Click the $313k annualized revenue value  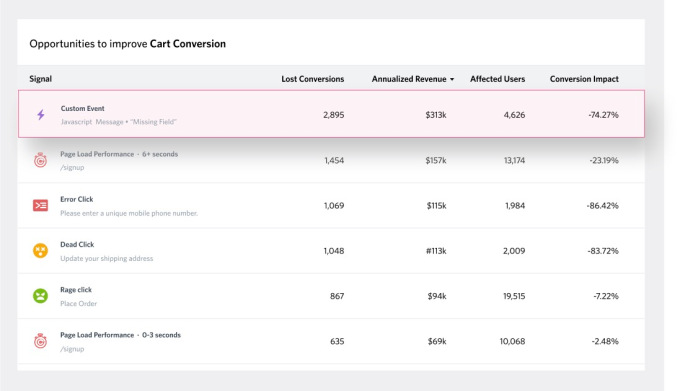click(436, 115)
